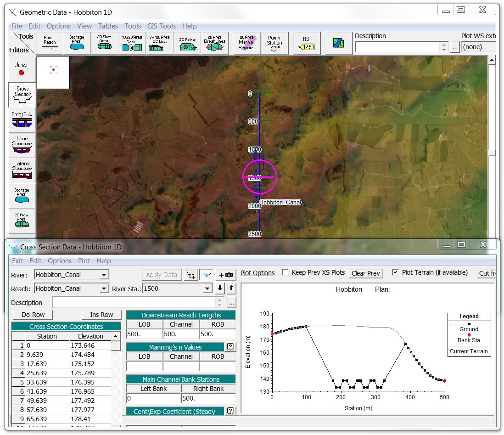Click the Clear Prev button

pyautogui.click(x=366, y=273)
